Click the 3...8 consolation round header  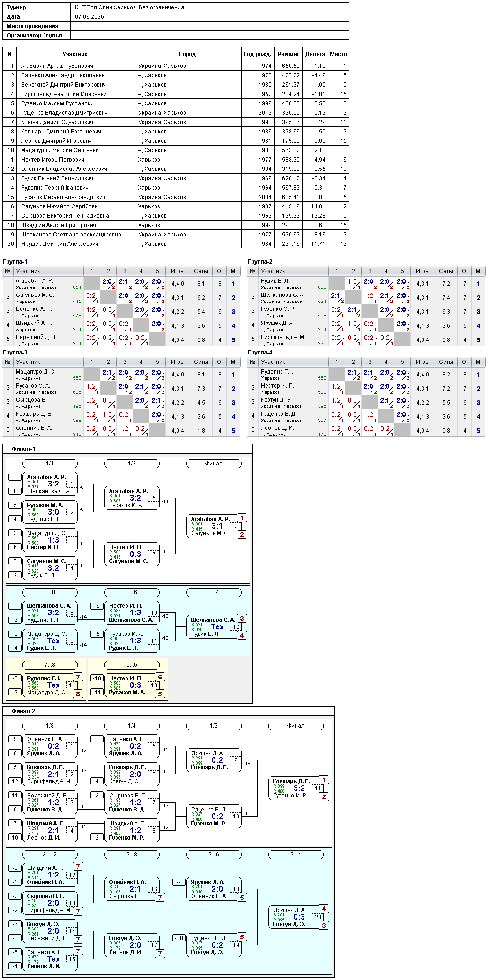pyautogui.click(x=50, y=592)
